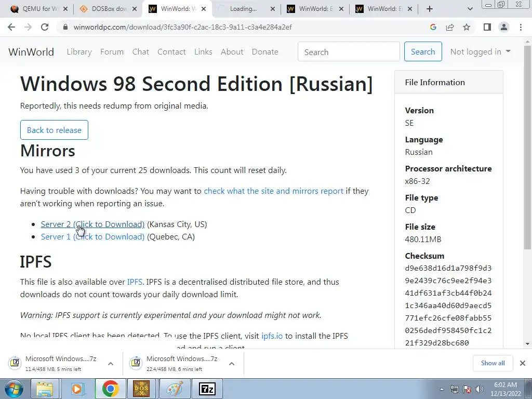The width and height of the screenshot is (532, 399).
Task: Click the Google icon in address bar
Action: pyautogui.click(x=433, y=27)
